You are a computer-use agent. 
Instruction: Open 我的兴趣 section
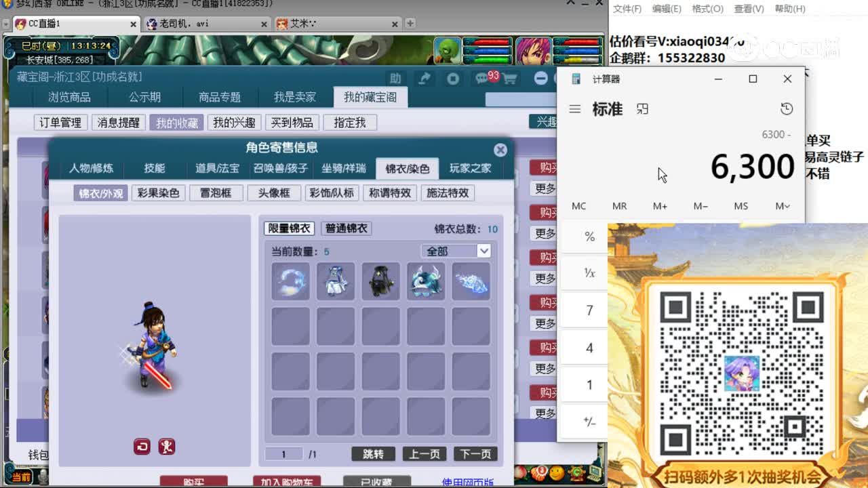(x=234, y=123)
